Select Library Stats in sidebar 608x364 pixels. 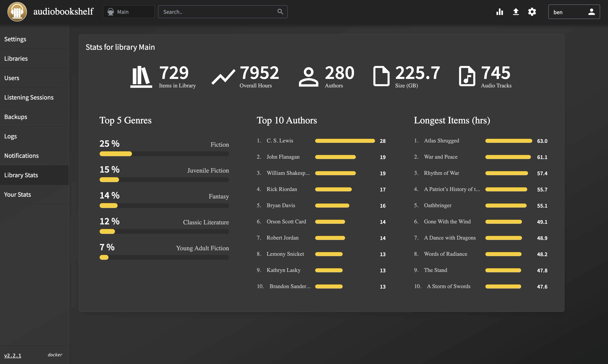click(34, 175)
